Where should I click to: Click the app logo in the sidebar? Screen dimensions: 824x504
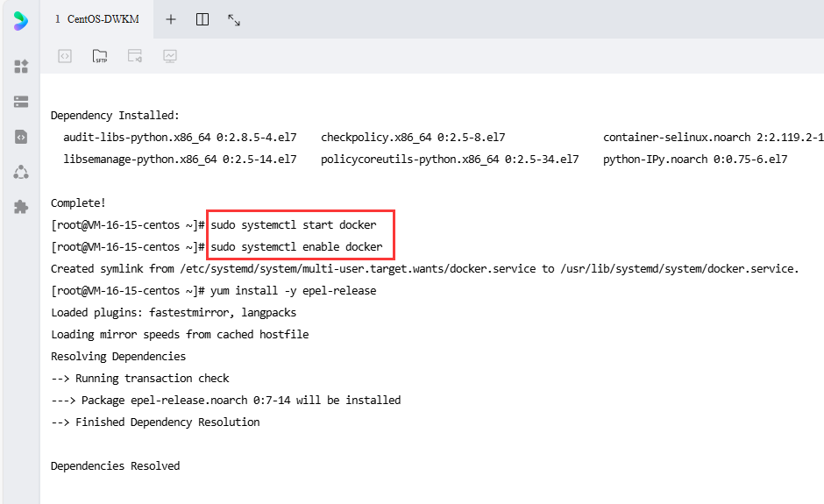[x=20, y=21]
